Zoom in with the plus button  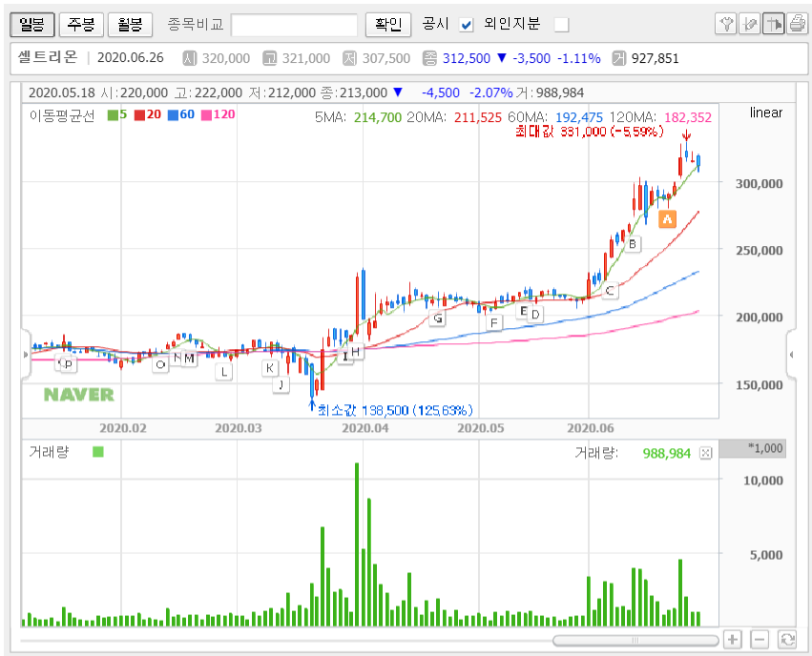point(732,640)
